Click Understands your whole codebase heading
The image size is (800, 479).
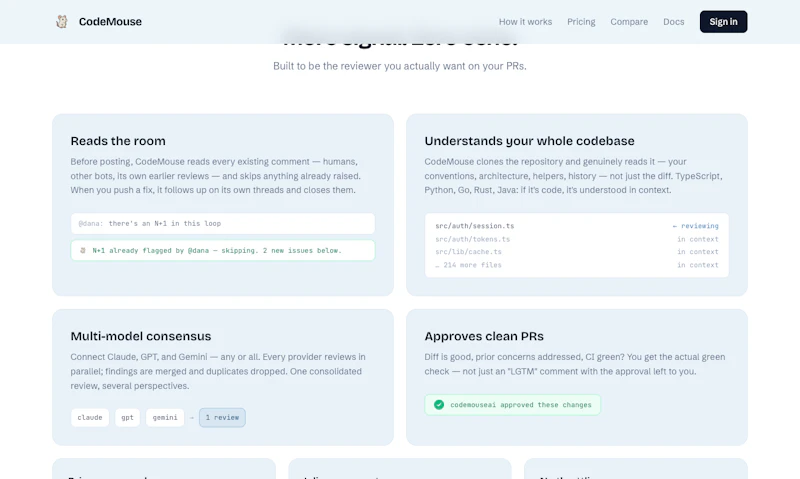529,141
